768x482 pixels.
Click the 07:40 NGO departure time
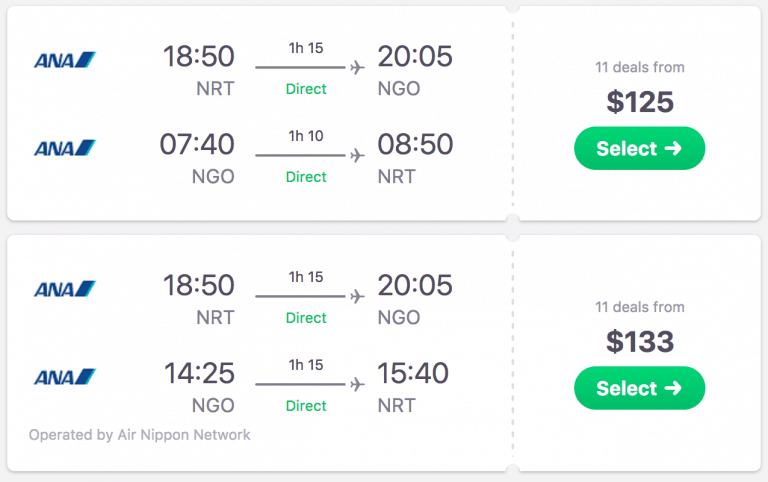(197, 145)
